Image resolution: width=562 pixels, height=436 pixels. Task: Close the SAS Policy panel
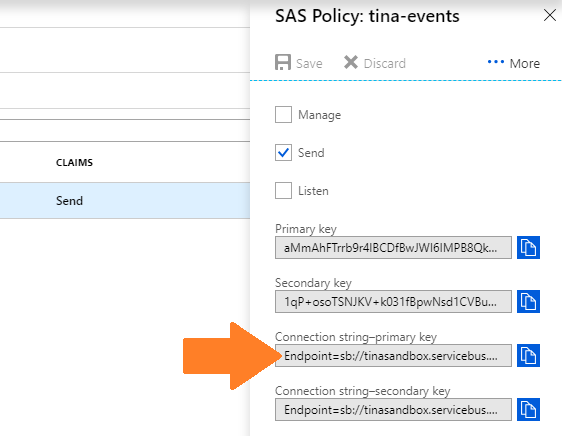point(549,15)
